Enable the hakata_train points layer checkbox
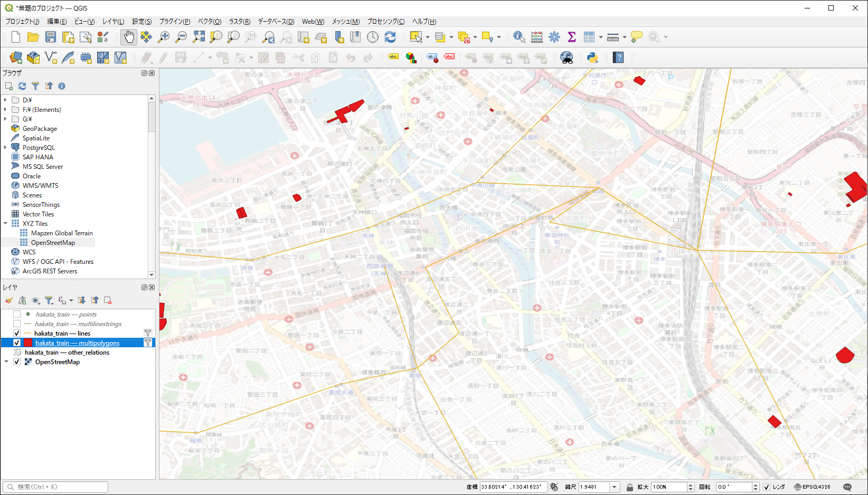 pos(17,315)
